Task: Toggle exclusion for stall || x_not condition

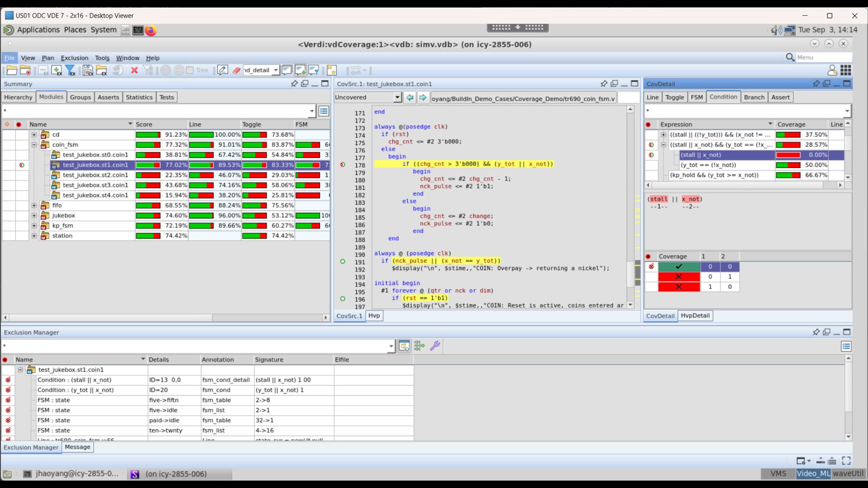Action: point(651,155)
